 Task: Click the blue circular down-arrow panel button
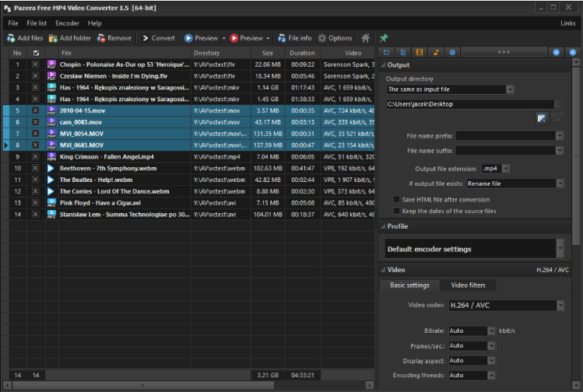(x=557, y=52)
